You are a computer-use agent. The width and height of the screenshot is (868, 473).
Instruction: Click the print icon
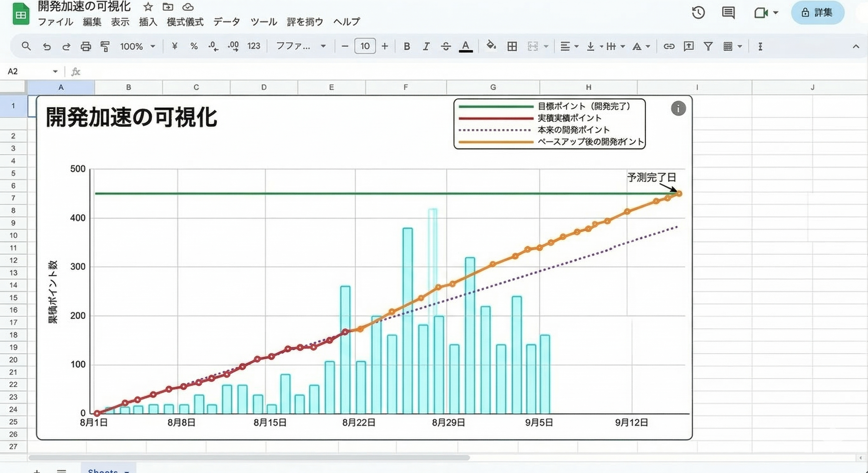click(86, 46)
